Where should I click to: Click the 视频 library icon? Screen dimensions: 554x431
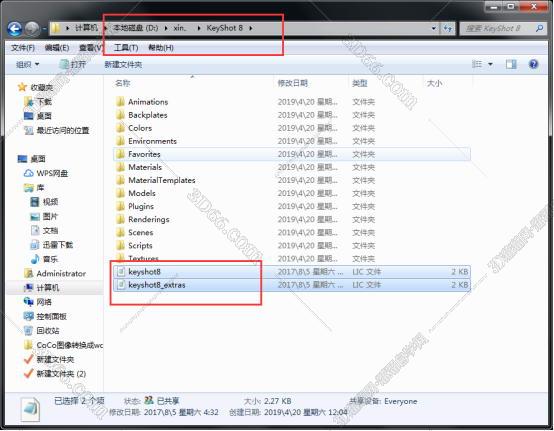coord(34,202)
